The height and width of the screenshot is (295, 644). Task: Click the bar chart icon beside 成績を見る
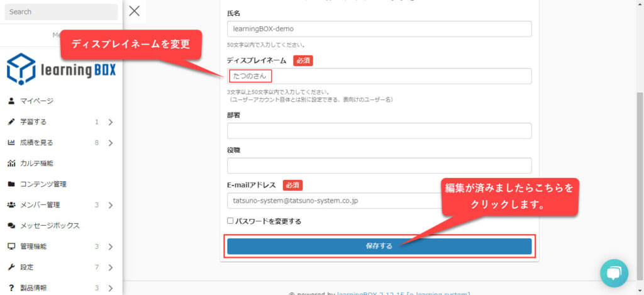11,143
